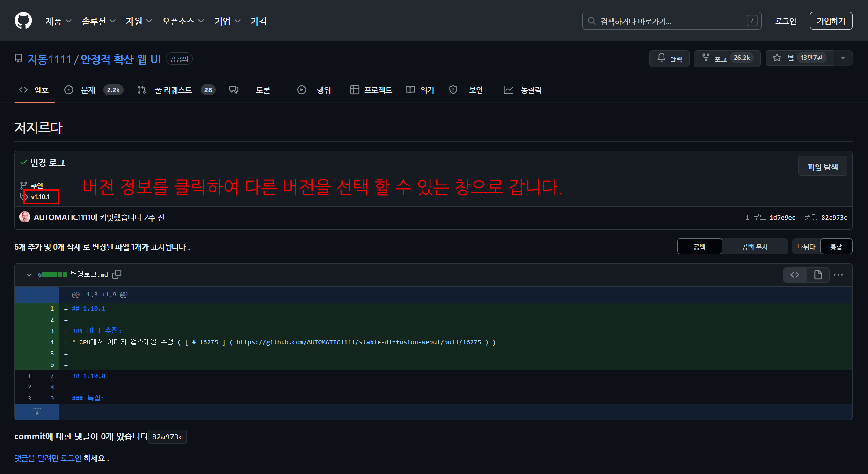Click the commit hash 82a973c in header
Image resolution: width=868 pixels, height=474 pixels.
tap(834, 217)
